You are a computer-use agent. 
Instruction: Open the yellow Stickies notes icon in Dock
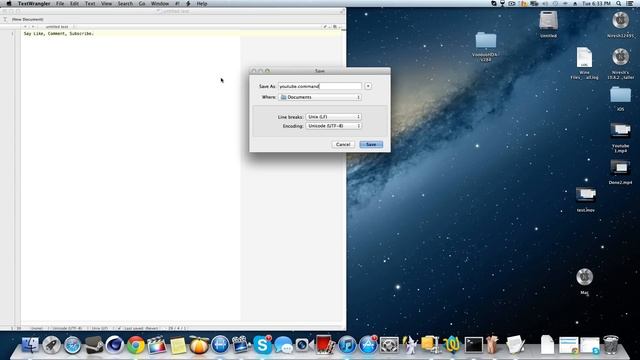[178, 346]
